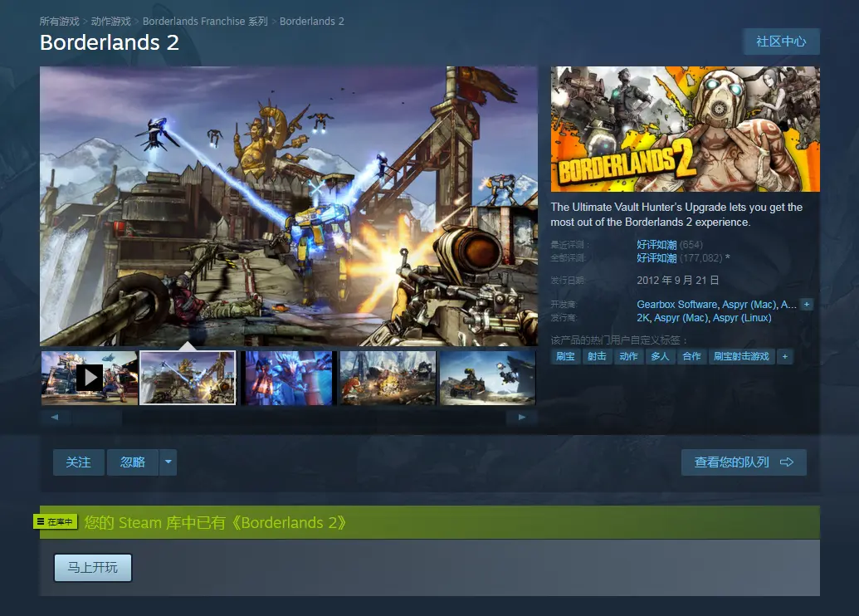Follow the game with 关注 button

(78, 462)
